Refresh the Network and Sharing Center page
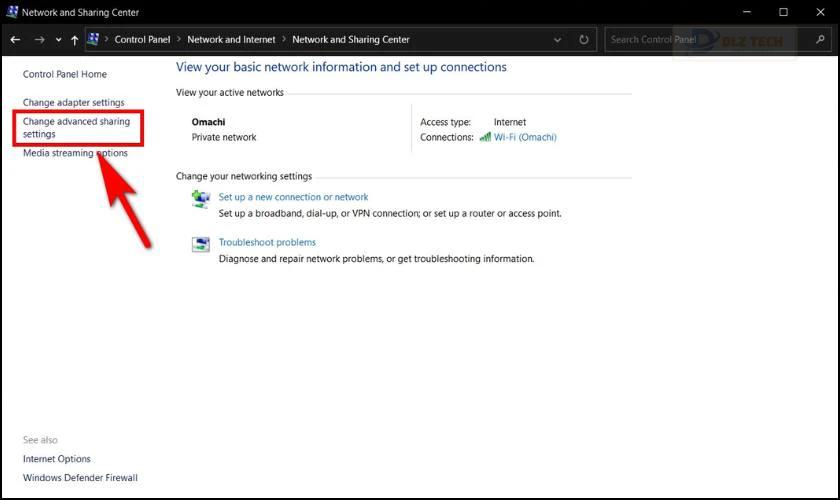 (584, 40)
